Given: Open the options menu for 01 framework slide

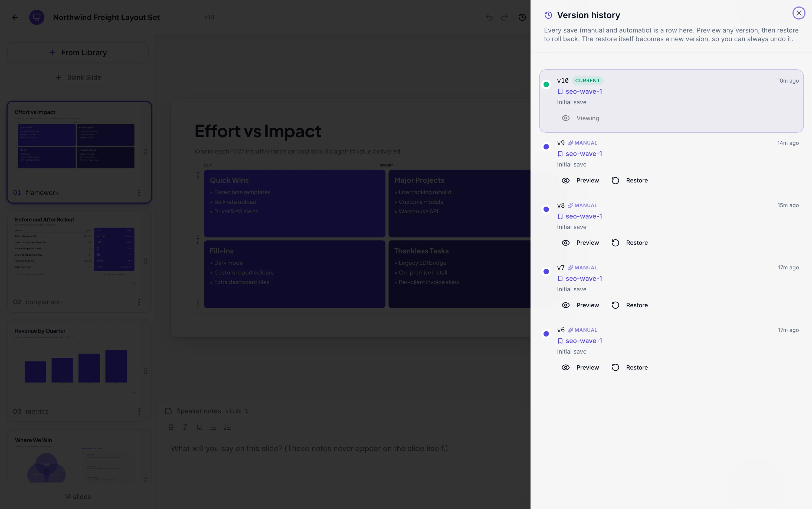Looking at the screenshot, I should point(139,192).
